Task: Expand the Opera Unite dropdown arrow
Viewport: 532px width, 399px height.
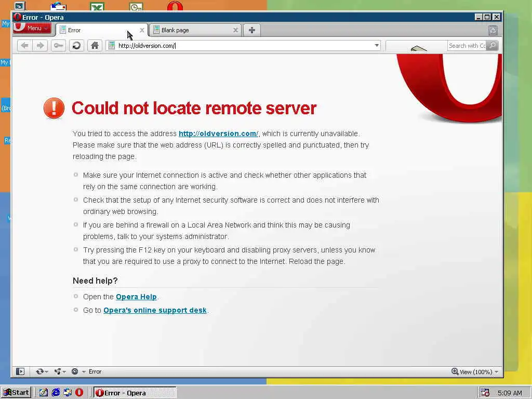Action: coord(64,372)
